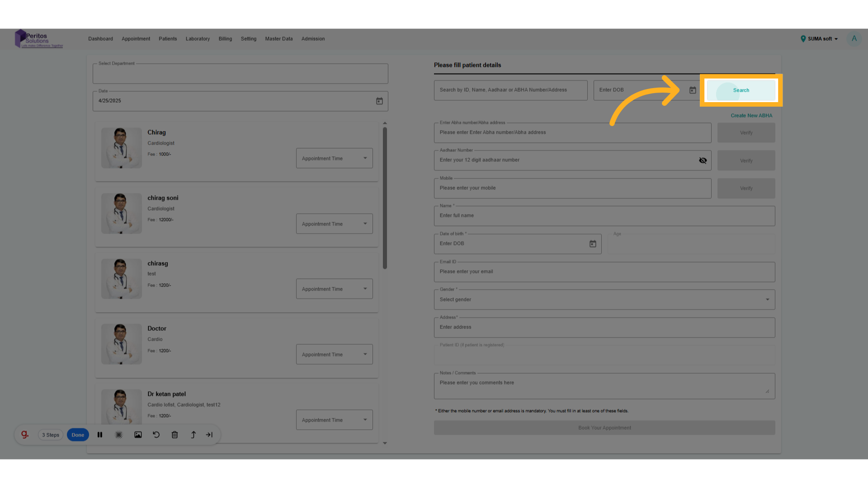Click the undo/restart arrow icon
The width and height of the screenshot is (868, 488).
156,435
